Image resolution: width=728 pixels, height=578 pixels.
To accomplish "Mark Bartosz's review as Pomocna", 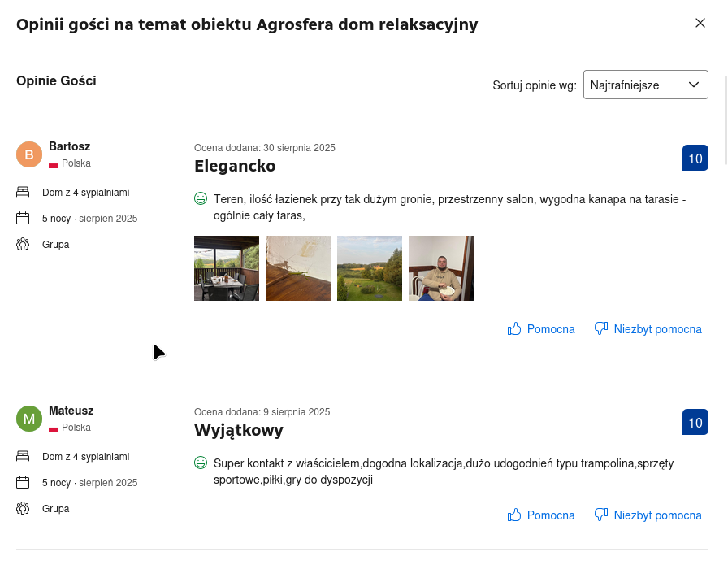I will click(550, 329).
